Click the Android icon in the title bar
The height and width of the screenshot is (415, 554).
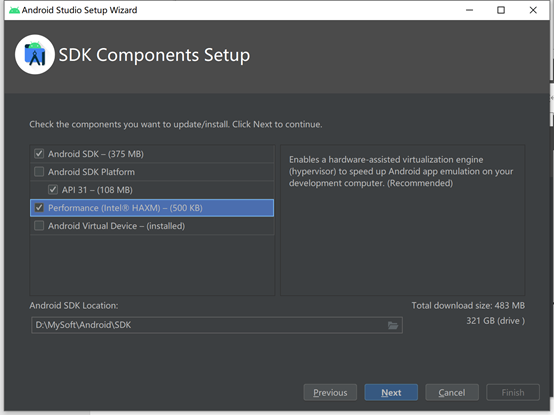tap(14, 10)
